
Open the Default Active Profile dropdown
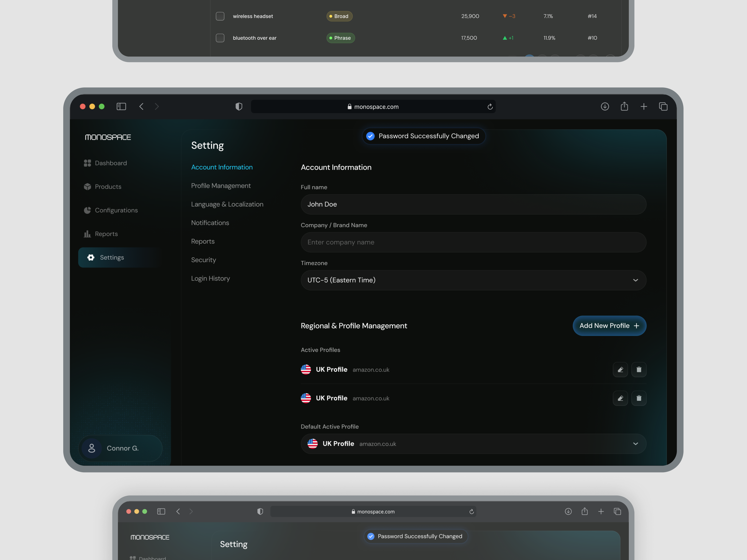click(x=474, y=444)
